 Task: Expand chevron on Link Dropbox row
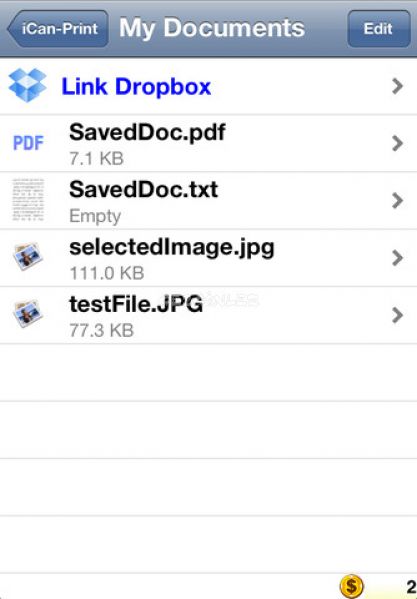click(398, 86)
